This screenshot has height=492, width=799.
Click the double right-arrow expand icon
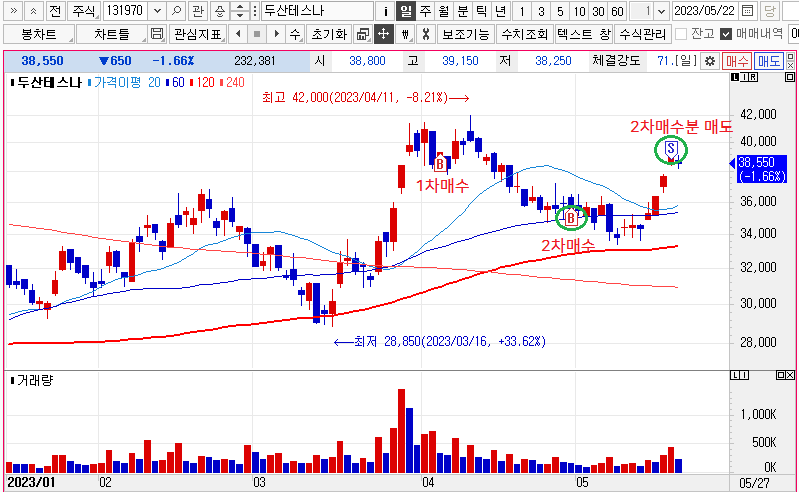click(14, 11)
